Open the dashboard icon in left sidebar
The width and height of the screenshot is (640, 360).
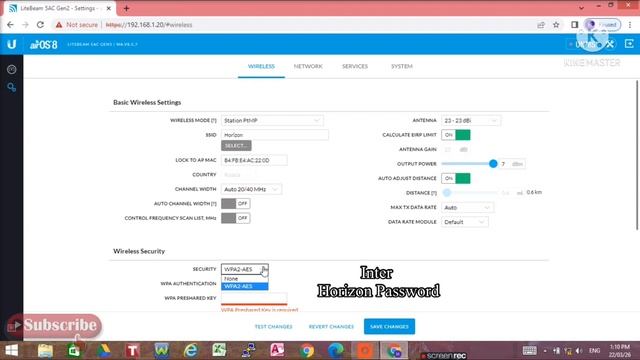point(11,69)
